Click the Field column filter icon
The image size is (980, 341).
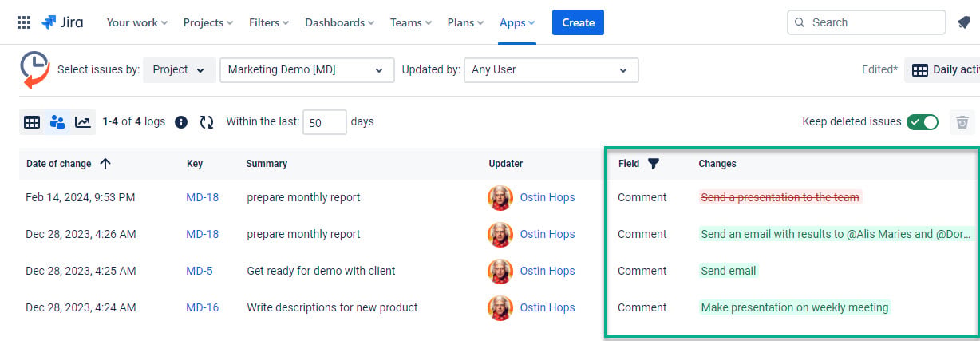coord(654,164)
